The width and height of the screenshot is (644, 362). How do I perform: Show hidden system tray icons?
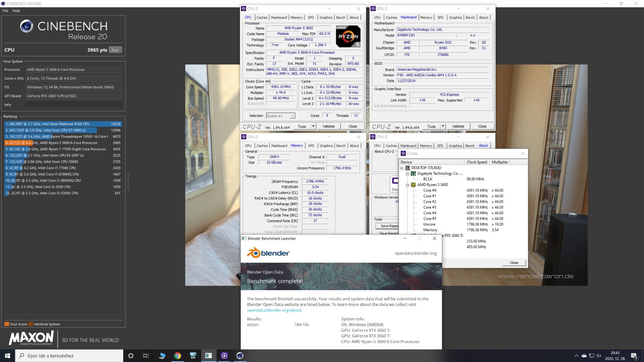pos(577,355)
